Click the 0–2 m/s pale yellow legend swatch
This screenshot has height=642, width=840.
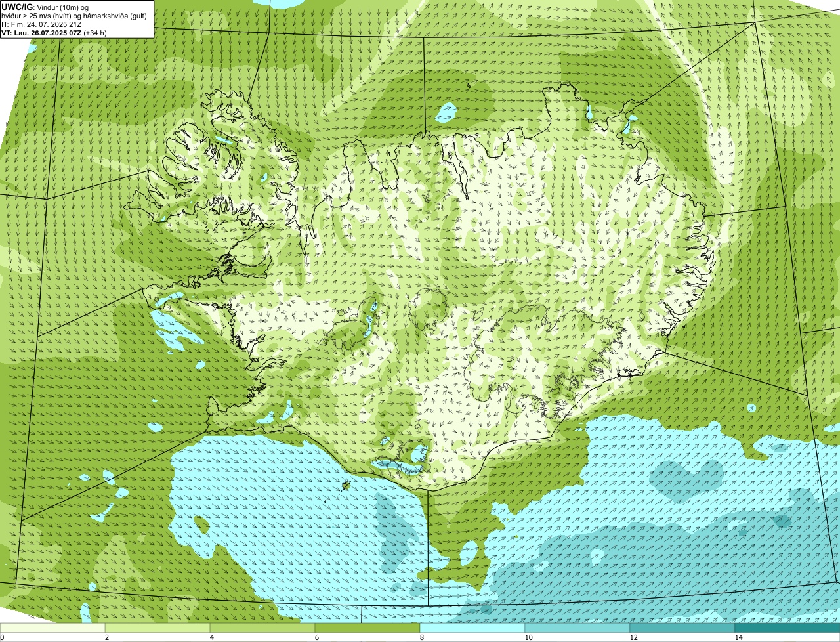click(52, 628)
